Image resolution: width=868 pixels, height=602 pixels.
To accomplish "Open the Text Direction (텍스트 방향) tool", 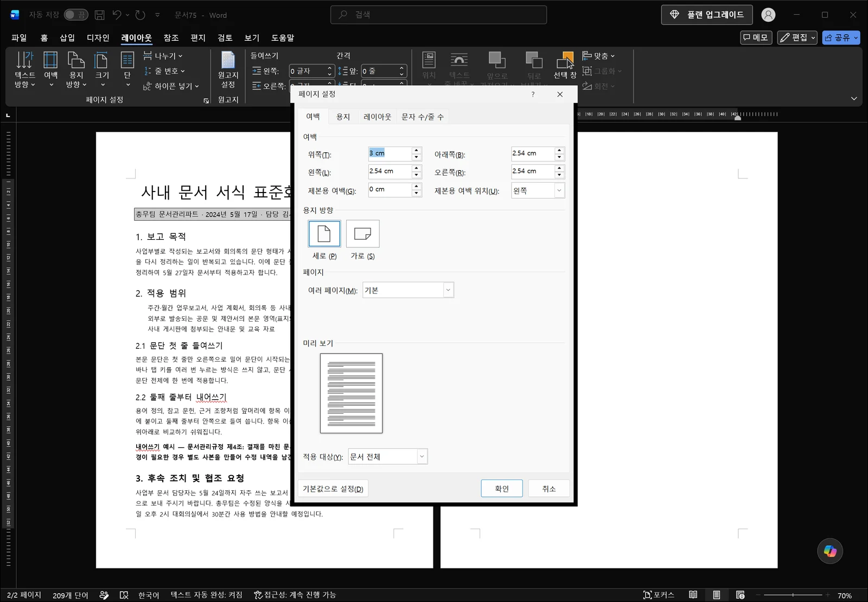I will [x=24, y=69].
